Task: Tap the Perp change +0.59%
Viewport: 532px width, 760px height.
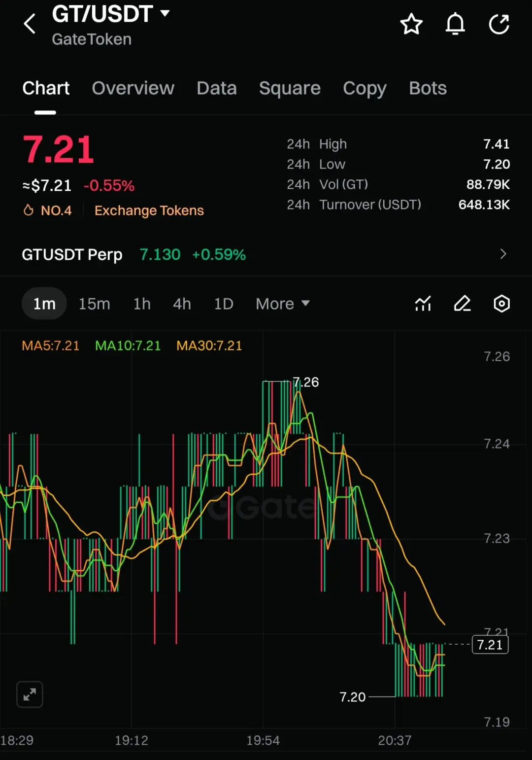Action: (219, 254)
